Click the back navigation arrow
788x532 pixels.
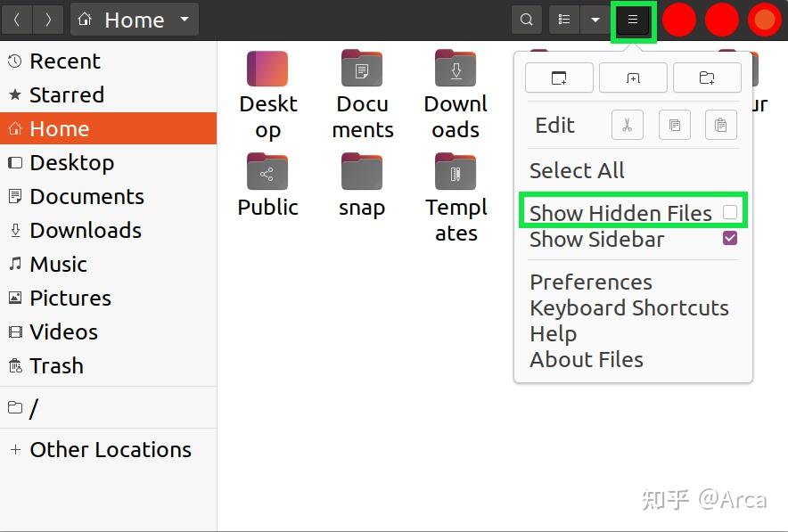pyautogui.click(x=17, y=19)
